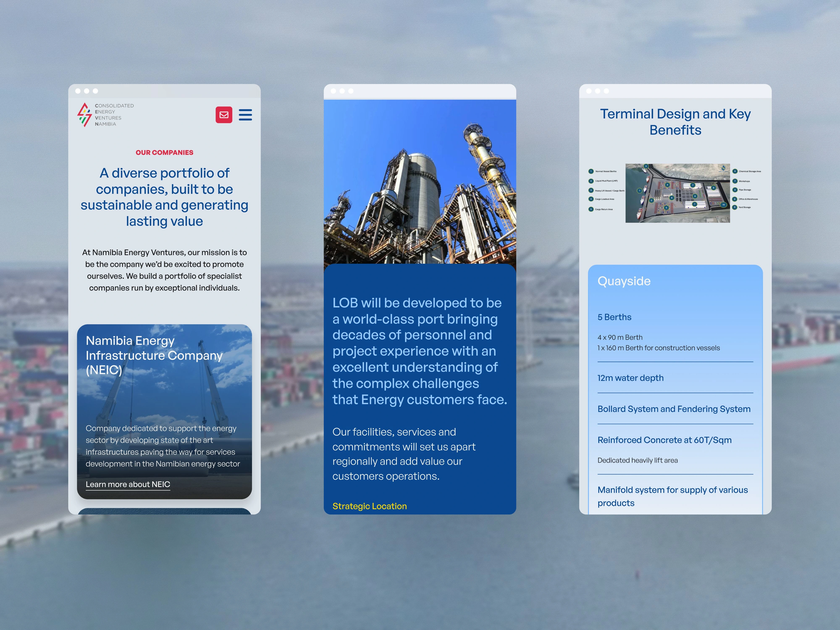The image size is (840, 630).
Task: Click the Chemical Storage Area legend badge
Action: (735, 171)
